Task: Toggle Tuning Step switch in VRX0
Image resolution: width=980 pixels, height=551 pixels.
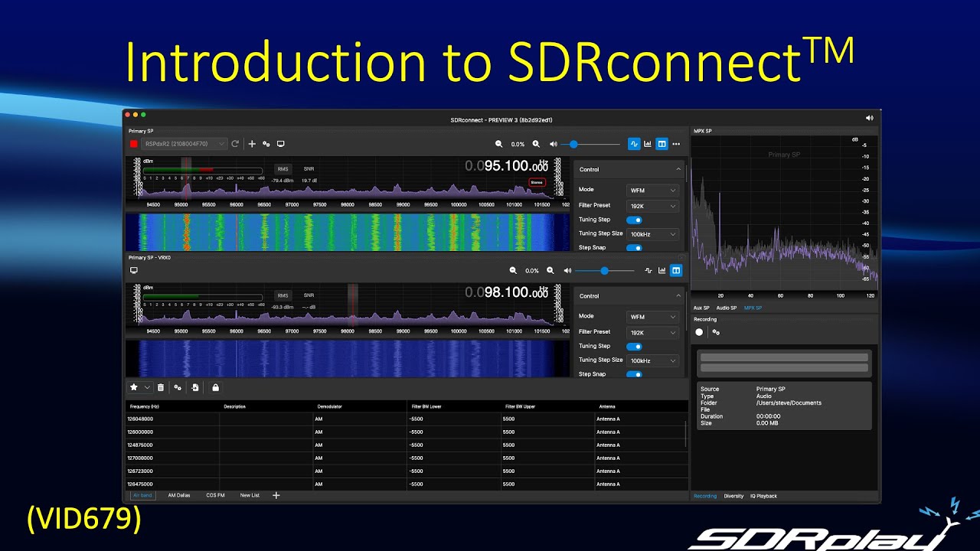Action: pyautogui.click(x=634, y=346)
